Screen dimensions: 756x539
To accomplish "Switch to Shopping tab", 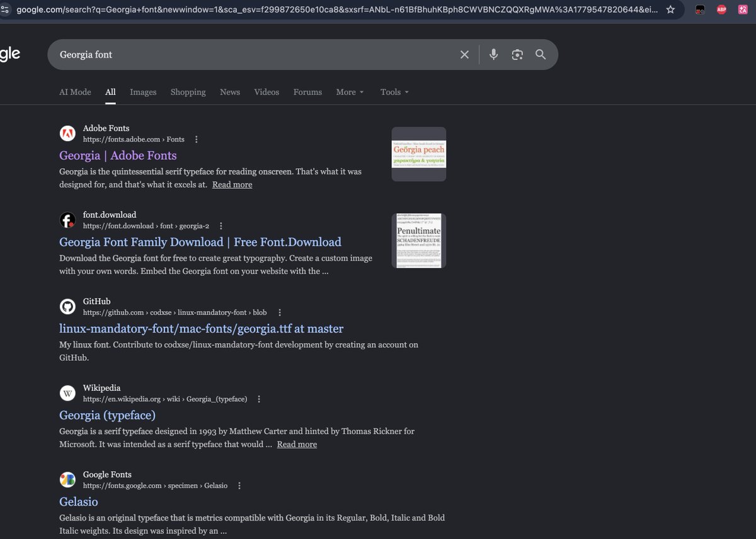I will point(188,92).
